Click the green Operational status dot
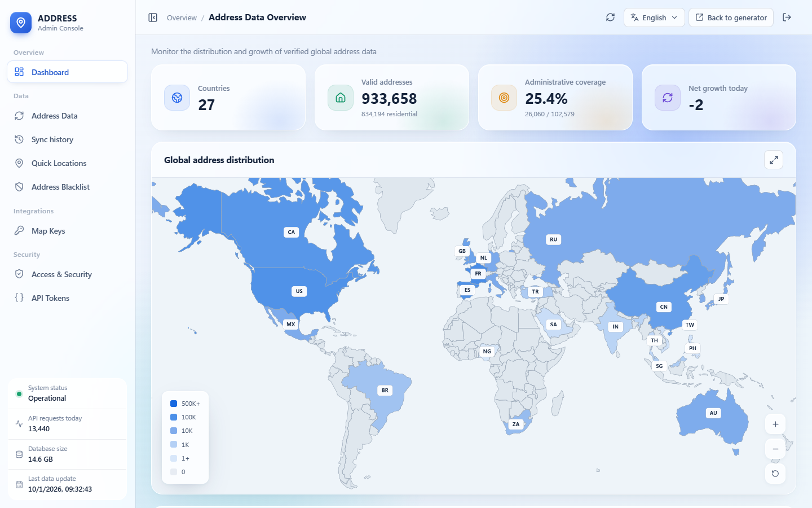This screenshot has height=508, width=812. 19,394
